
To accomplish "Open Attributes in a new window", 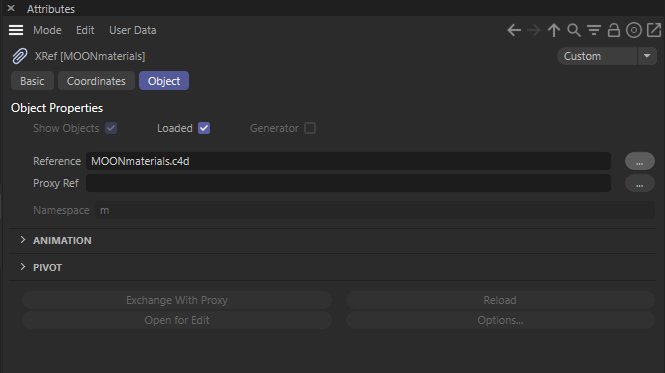I will tap(654, 30).
